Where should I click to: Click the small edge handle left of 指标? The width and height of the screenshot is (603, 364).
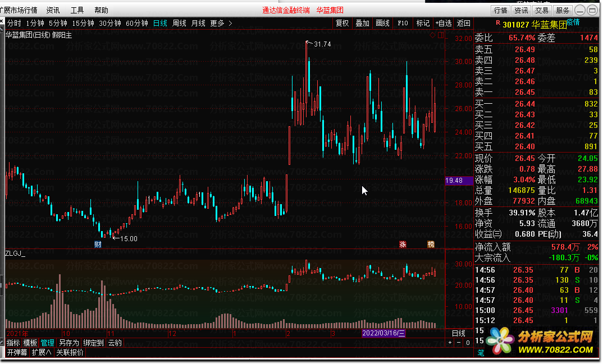point(2,343)
